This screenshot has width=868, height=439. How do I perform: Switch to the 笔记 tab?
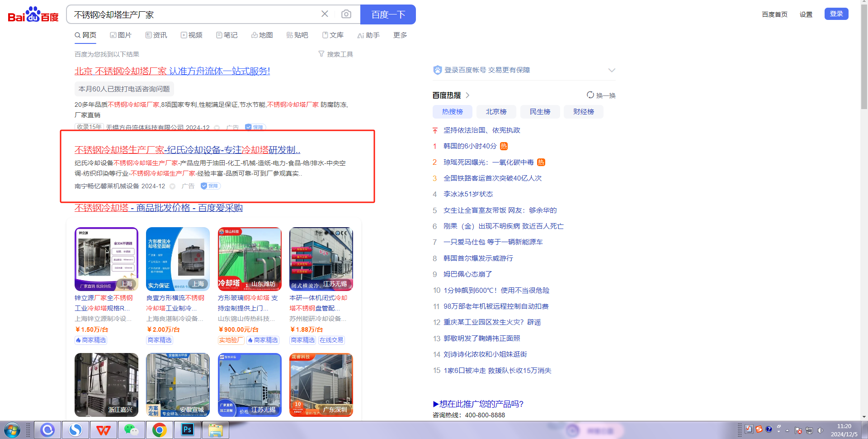click(226, 35)
